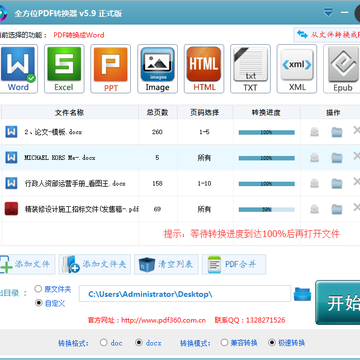360x360 pixels.
Task: Click 总页数 column header
Action: 157,113
